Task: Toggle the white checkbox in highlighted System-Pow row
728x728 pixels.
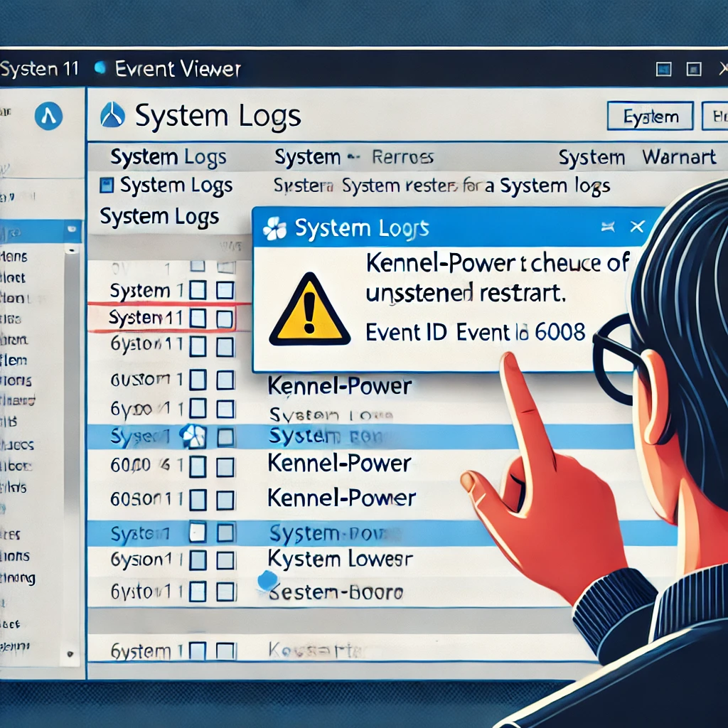Action: [198, 532]
